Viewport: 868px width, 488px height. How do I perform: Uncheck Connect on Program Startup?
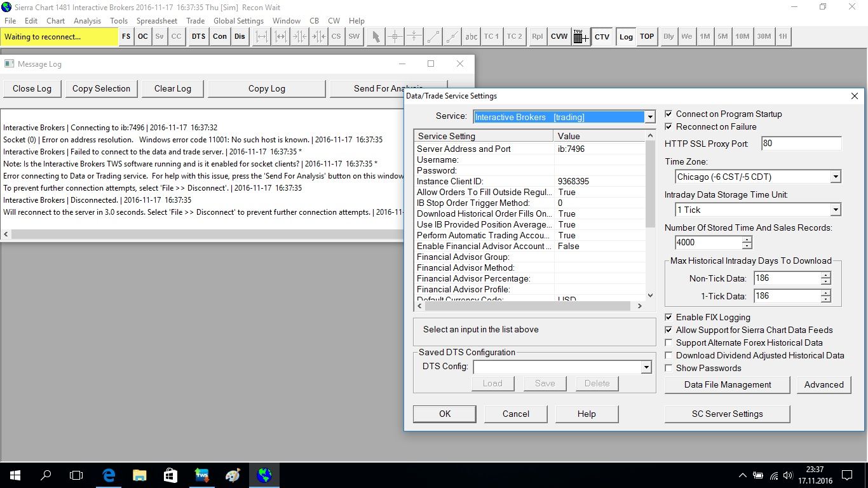click(668, 114)
